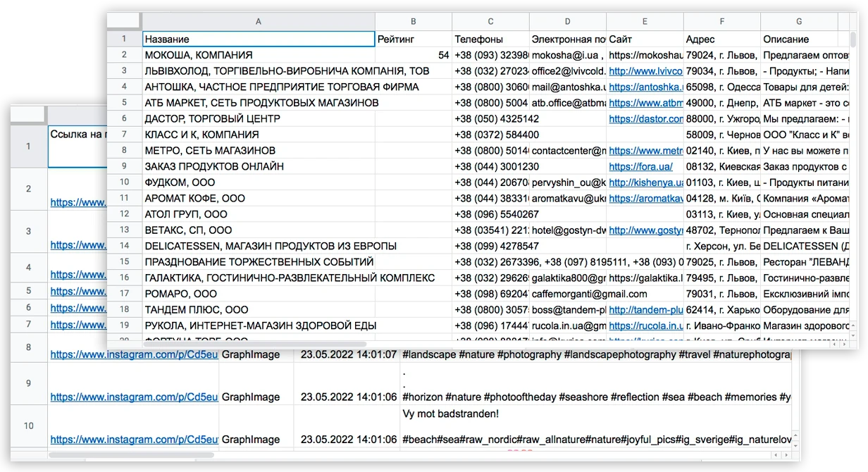Screen dimensions: 868x472
Task: Select the 'Рейтинг' header cell
Action: (x=413, y=39)
